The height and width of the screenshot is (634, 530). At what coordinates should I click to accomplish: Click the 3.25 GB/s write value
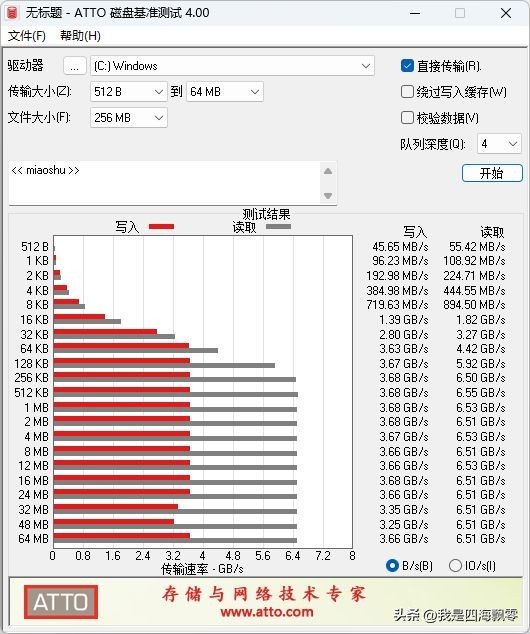(x=404, y=524)
